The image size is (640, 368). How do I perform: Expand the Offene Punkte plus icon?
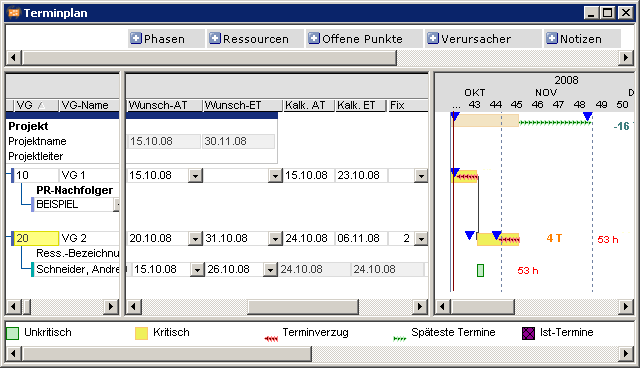314,38
